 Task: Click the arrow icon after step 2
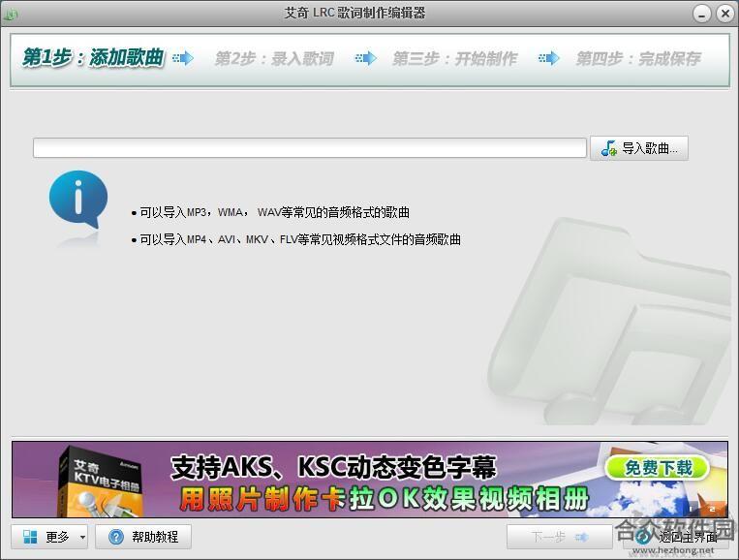(366, 58)
